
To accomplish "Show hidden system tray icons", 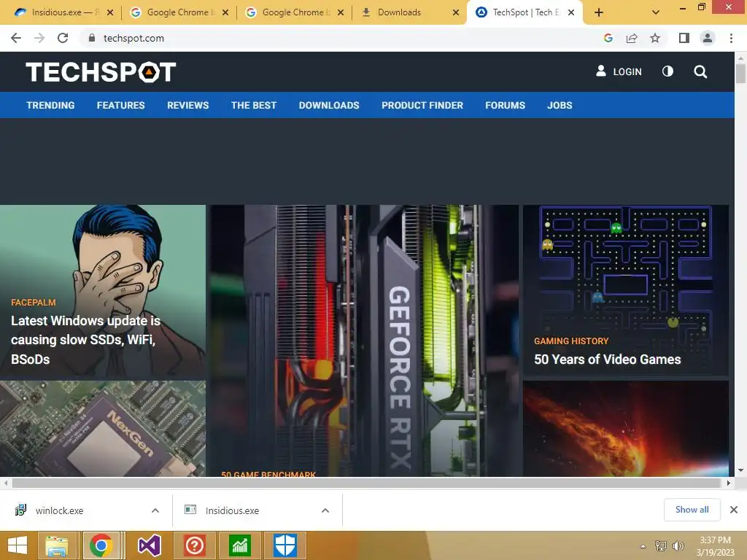I will coord(643,546).
